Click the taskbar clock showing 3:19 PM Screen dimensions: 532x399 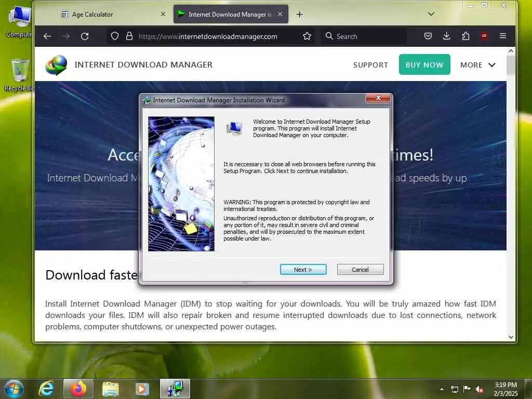tap(506, 389)
